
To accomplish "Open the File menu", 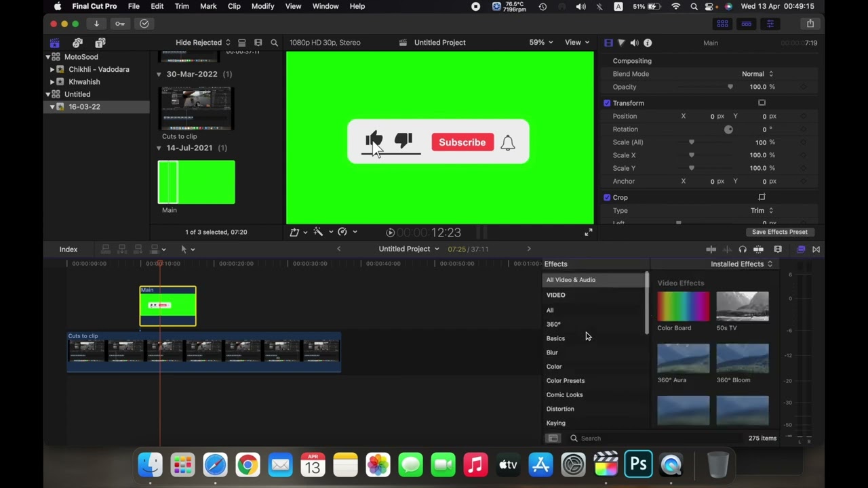I will click(134, 6).
